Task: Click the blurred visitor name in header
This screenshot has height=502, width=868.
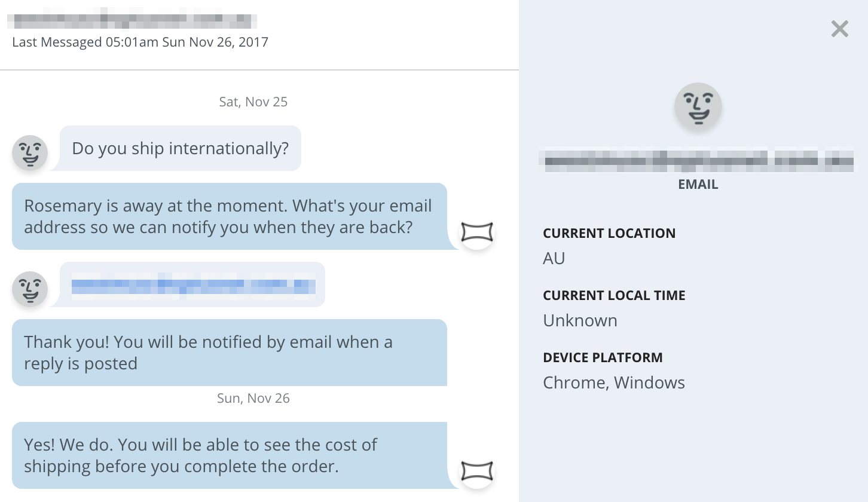Action: click(x=132, y=20)
